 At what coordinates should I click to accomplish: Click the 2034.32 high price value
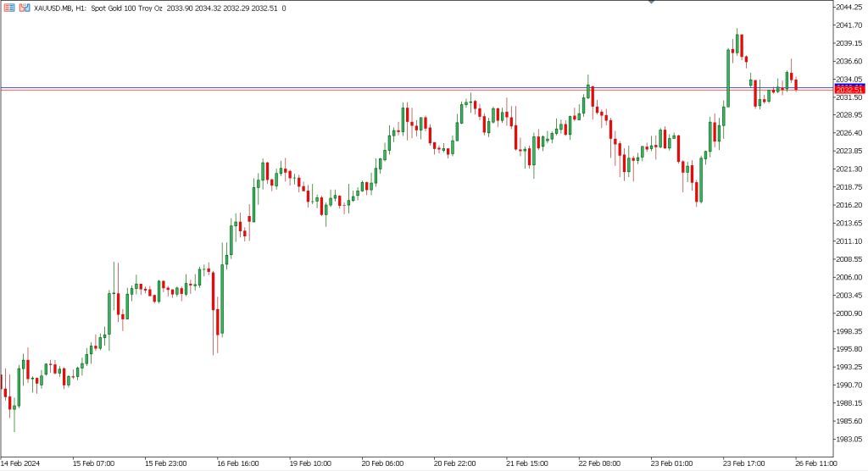pos(208,8)
